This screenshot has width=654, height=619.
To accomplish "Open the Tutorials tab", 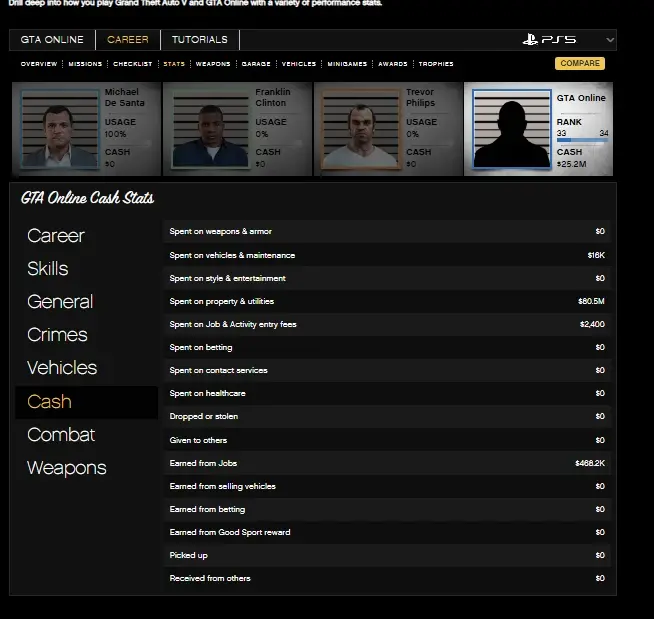I will [x=199, y=40].
